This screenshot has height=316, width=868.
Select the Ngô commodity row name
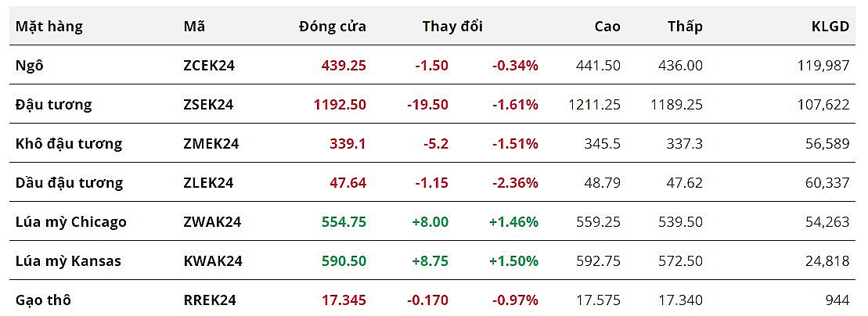(x=30, y=66)
